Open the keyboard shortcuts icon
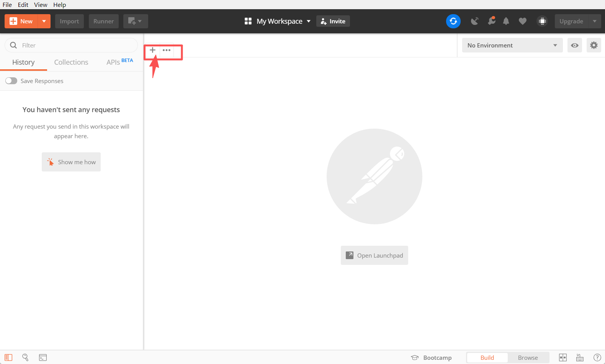Screen dimensions: 605x364 click(x=580, y=357)
